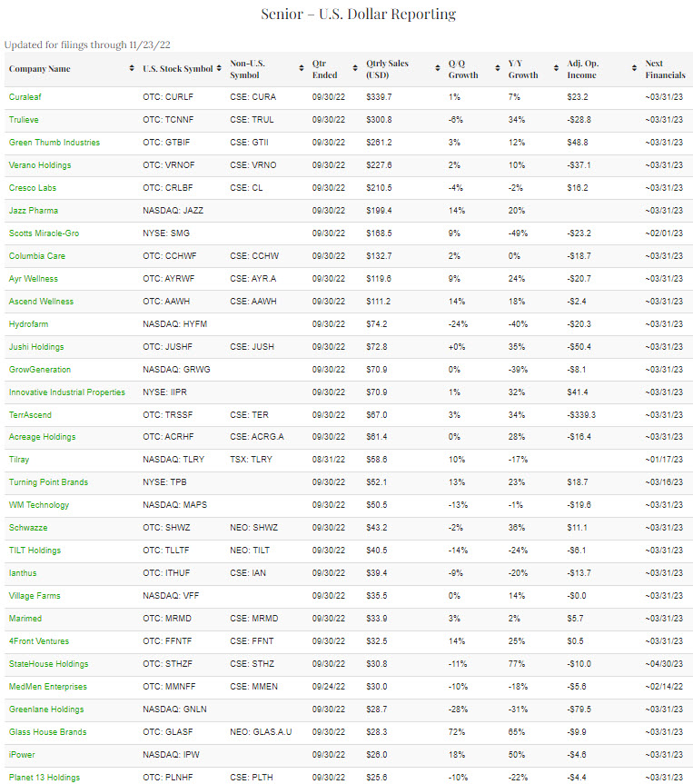
Task: Sort by Non-U.S. Symbol column arrows
Action: [302, 69]
